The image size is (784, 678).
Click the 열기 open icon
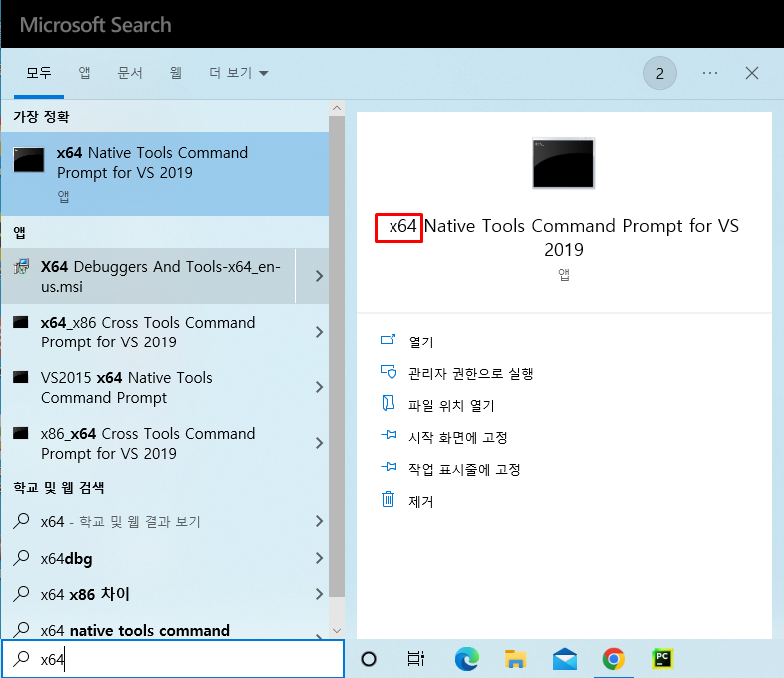click(x=388, y=340)
